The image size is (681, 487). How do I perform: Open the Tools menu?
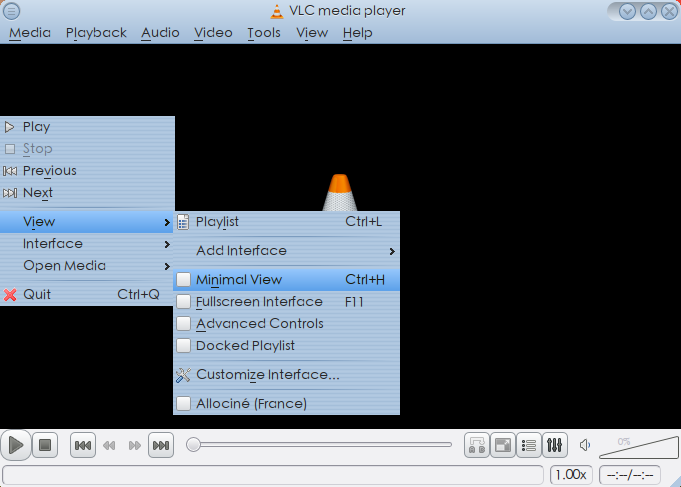(264, 33)
